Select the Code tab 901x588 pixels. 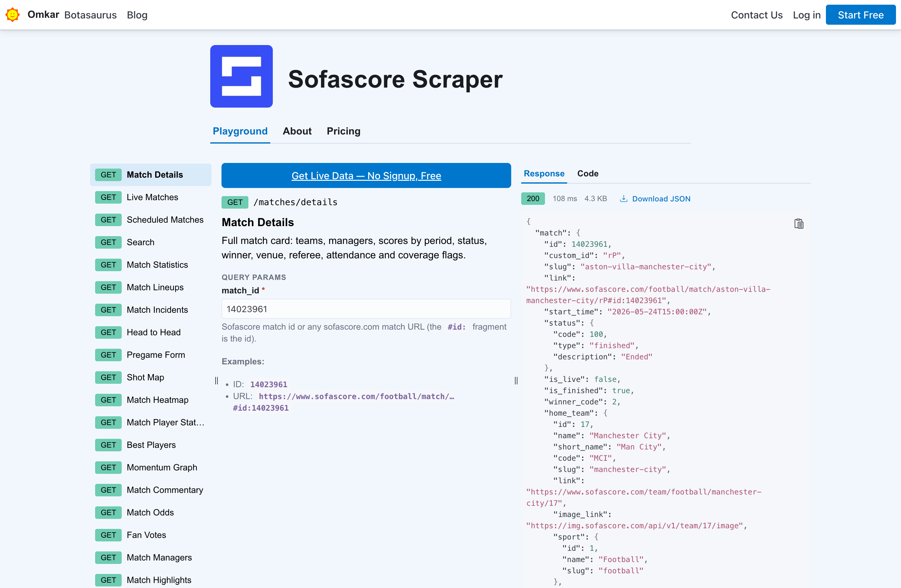point(588,173)
